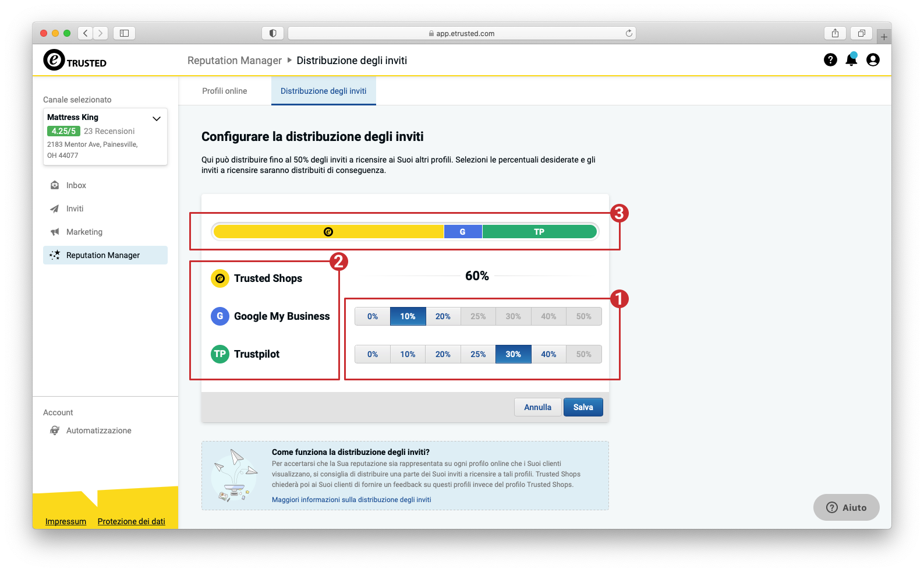Open Inviti in the sidebar

[x=105, y=209]
